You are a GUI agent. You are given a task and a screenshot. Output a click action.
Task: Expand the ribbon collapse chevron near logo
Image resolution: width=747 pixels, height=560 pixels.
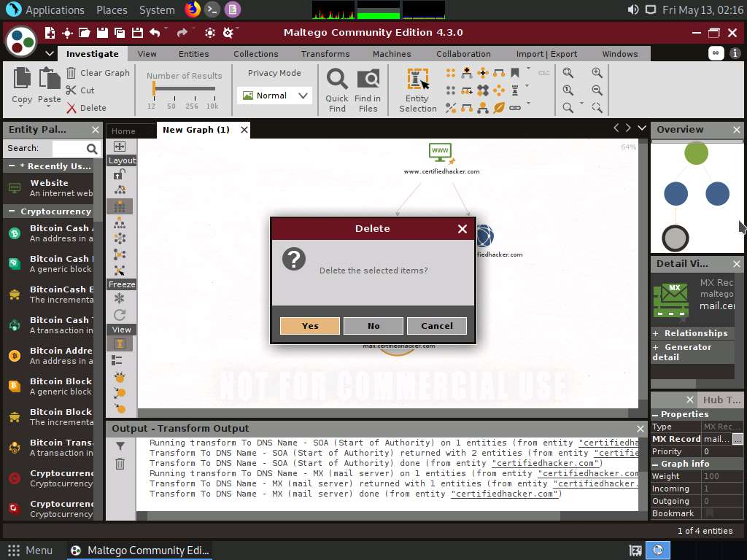(x=49, y=54)
